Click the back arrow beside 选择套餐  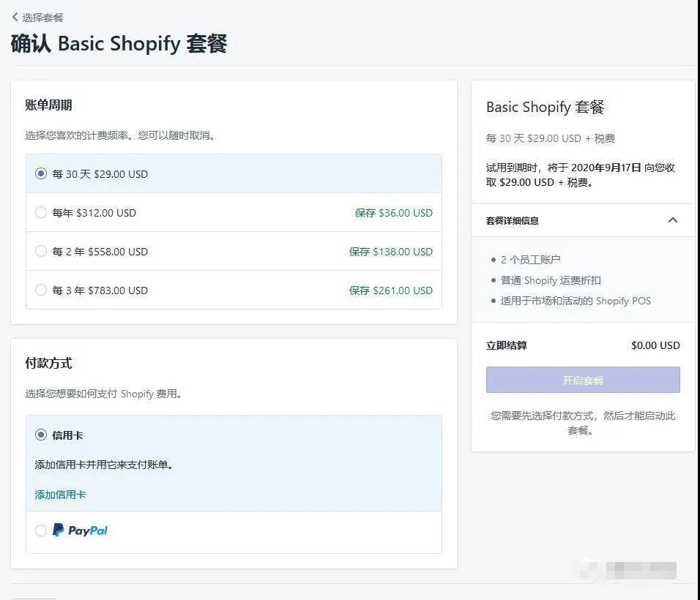pos(13,16)
